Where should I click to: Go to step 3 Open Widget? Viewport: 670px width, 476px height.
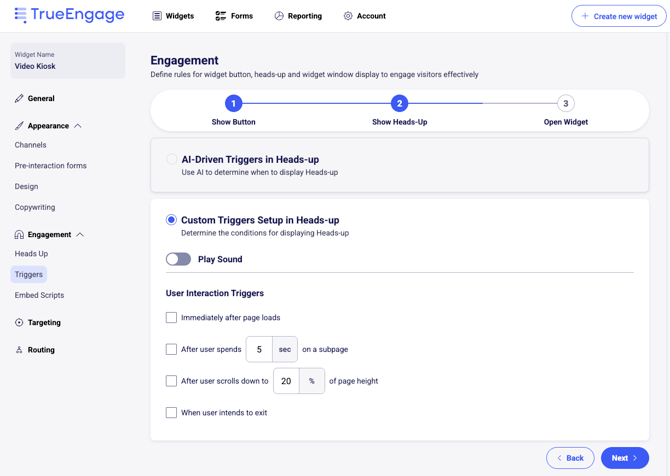coord(565,103)
